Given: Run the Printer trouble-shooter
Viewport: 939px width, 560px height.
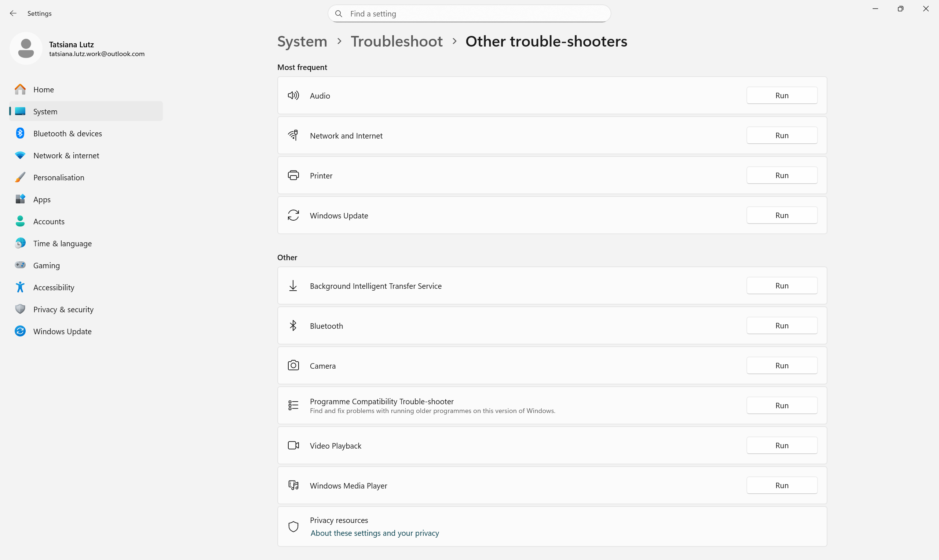Looking at the screenshot, I should (x=782, y=176).
